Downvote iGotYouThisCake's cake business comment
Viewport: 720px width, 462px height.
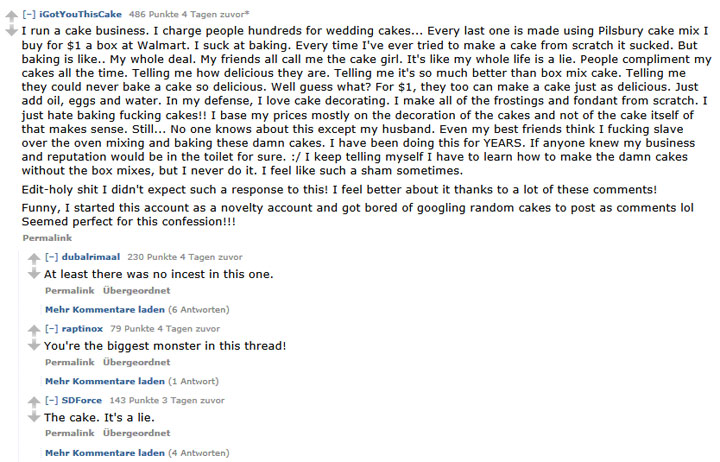coord(12,27)
